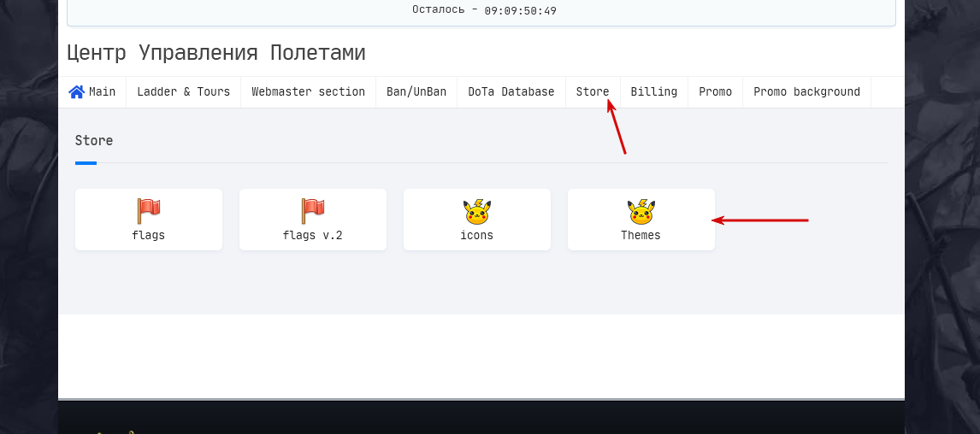Viewport: 980px width, 434px height.
Task: Open the flags v.2 store card
Action: pyautogui.click(x=312, y=220)
